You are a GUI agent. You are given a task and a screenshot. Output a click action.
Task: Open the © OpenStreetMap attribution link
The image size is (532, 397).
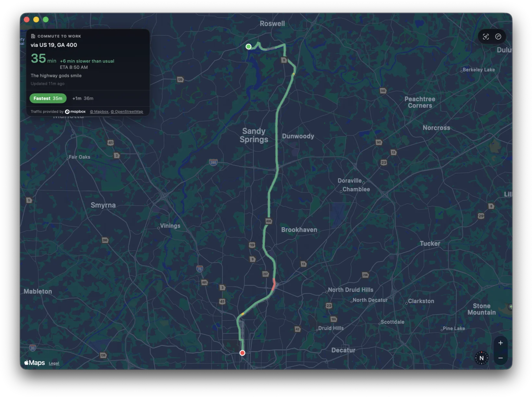point(127,112)
